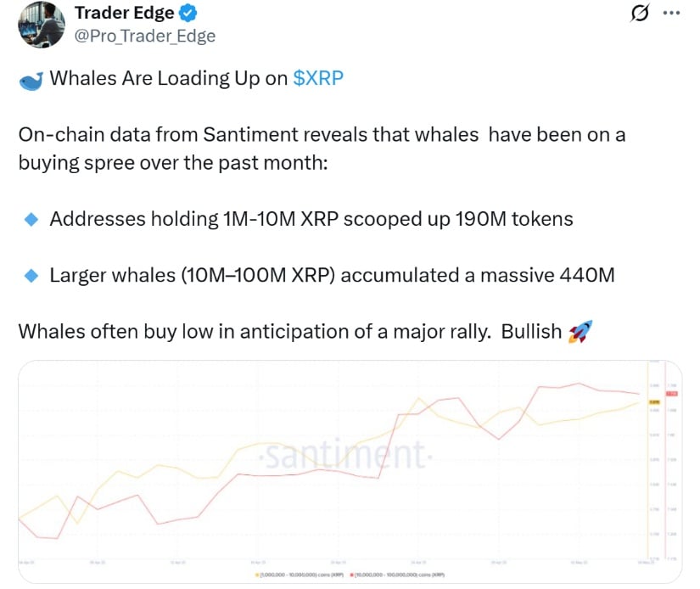Screen dimensions: 700x589
Task: Click the red line's highest peak
Action: pyautogui.click(x=579, y=383)
